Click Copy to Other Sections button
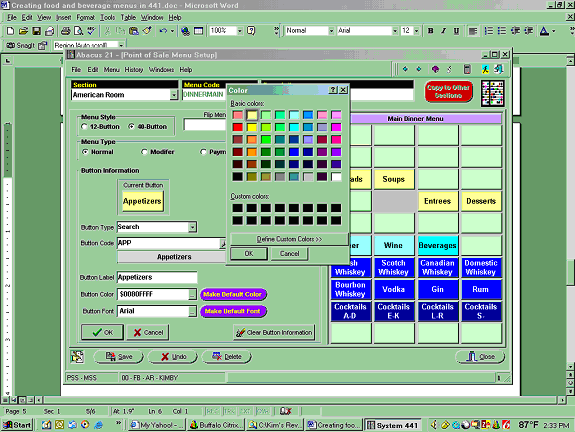 click(448, 91)
